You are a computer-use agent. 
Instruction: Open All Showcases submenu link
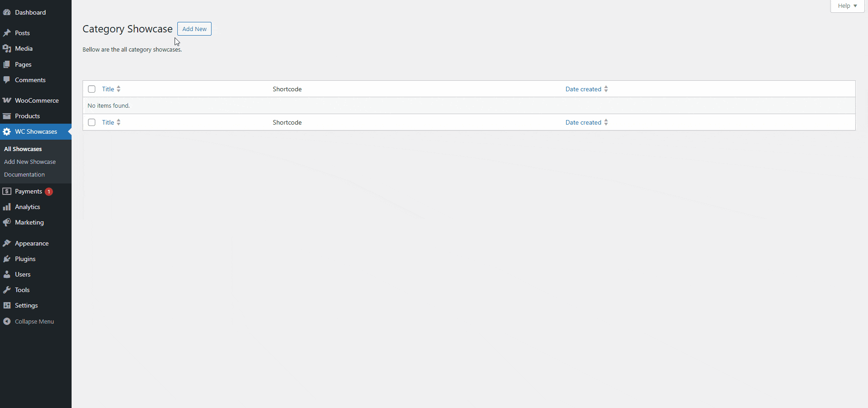[x=23, y=149]
